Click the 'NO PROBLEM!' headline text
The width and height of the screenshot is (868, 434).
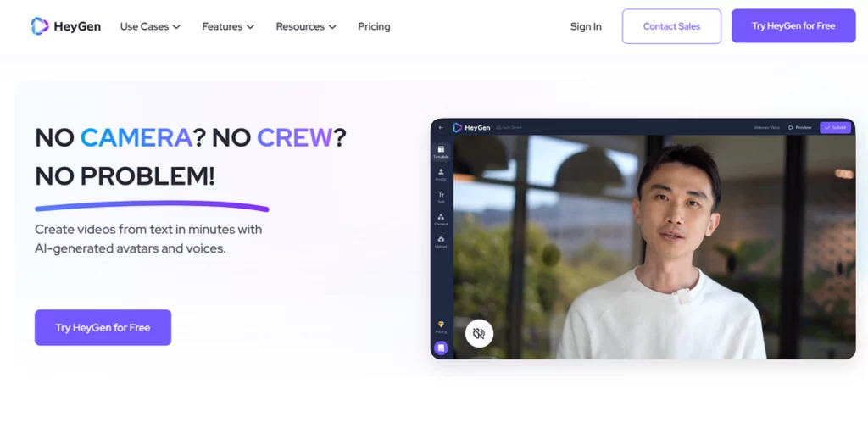(125, 176)
